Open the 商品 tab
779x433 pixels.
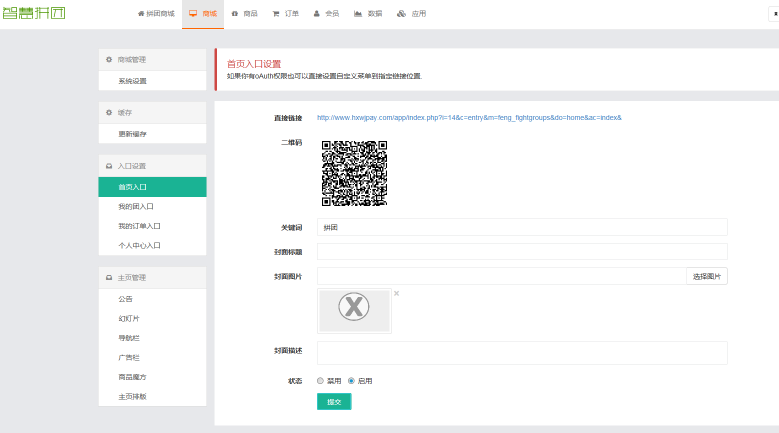coord(244,14)
